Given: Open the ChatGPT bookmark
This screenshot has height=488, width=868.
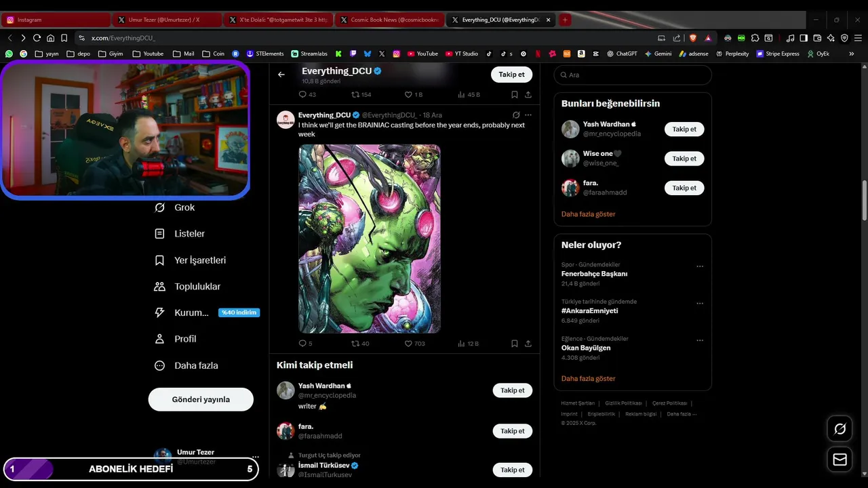Looking at the screenshot, I should (622, 54).
